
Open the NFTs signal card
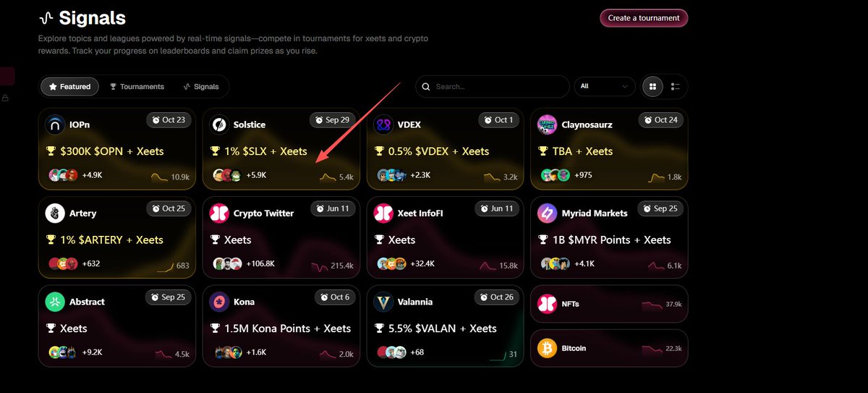coord(609,304)
